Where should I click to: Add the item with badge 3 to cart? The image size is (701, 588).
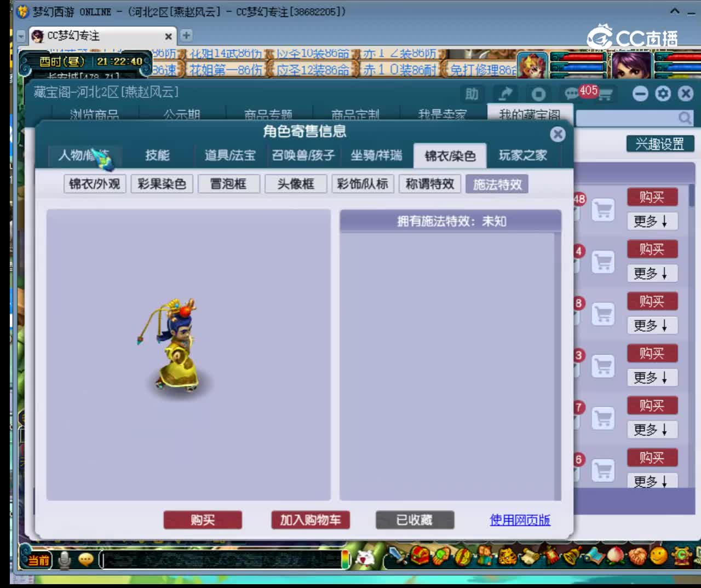(x=603, y=366)
